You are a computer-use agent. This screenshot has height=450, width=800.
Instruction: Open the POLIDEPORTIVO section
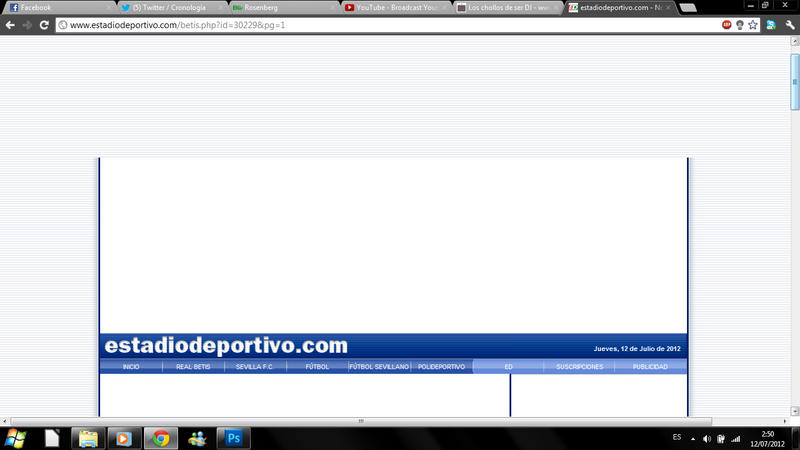tap(441, 367)
